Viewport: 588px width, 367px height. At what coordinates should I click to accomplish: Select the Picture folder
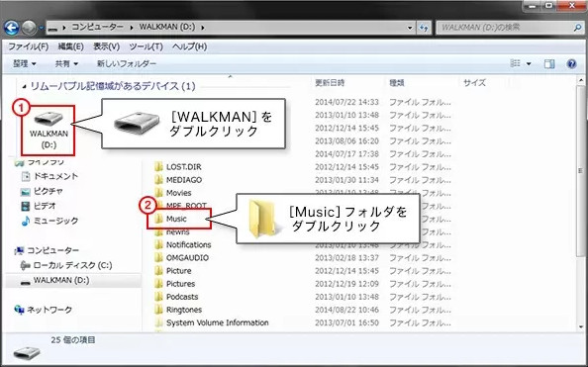178,271
